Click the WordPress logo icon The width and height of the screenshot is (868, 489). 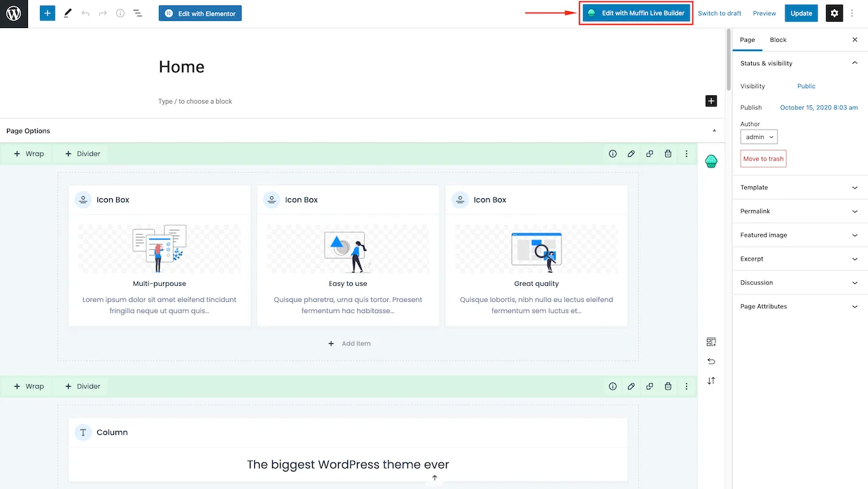[14, 13]
